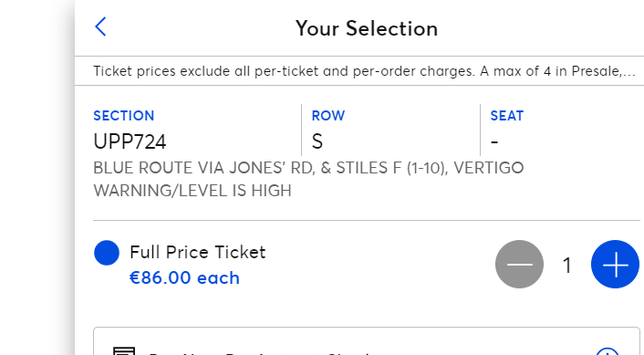Click the ticket quantity number 1
Image resolution: width=644 pixels, height=355 pixels.
pyautogui.click(x=567, y=265)
